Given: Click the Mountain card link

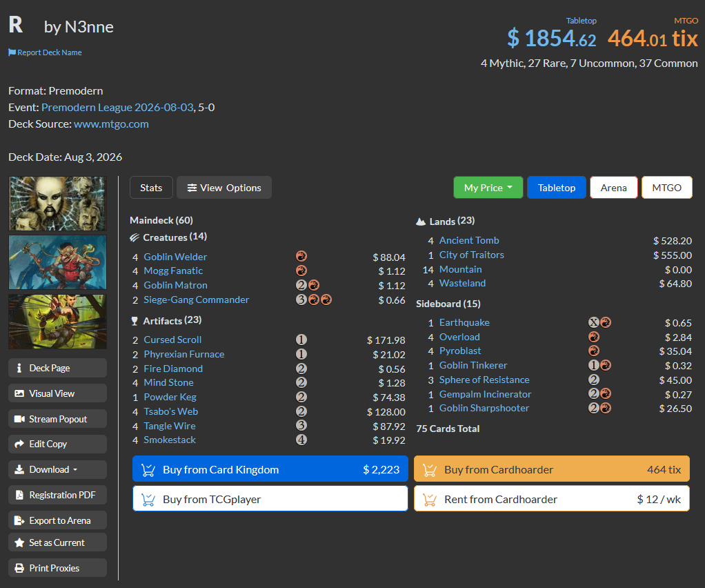Looking at the screenshot, I should tap(460, 269).
